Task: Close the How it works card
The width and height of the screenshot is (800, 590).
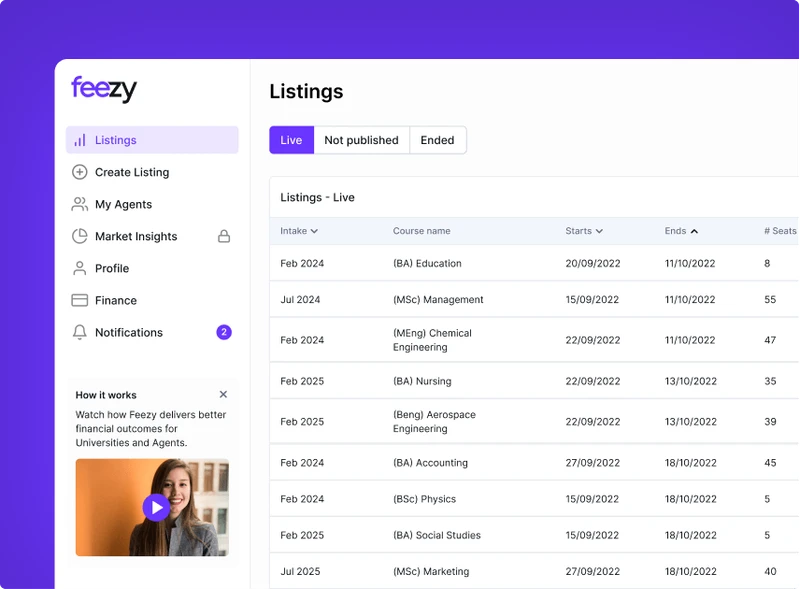Action: pos(223,395)
